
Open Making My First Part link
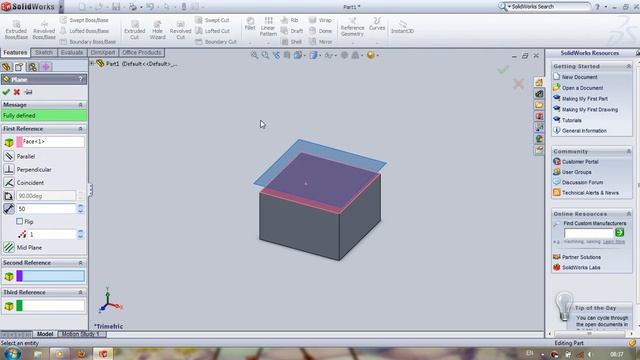[584, 98]
